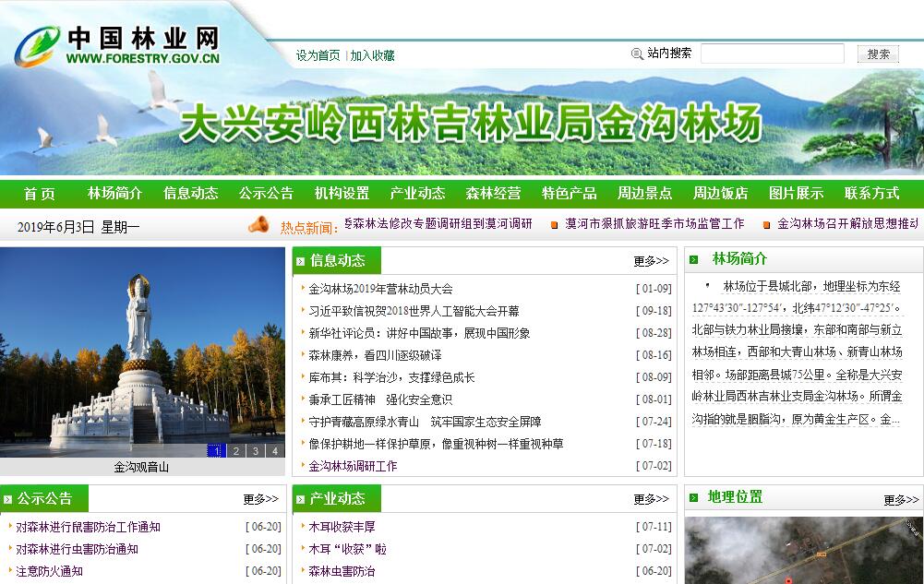The width and height of the screenshot is (924, 584).
Task: Click the site search input field
Action: 772,54
